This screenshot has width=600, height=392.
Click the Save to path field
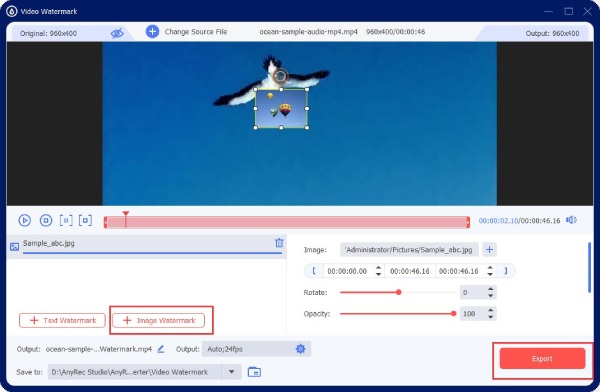134,372
